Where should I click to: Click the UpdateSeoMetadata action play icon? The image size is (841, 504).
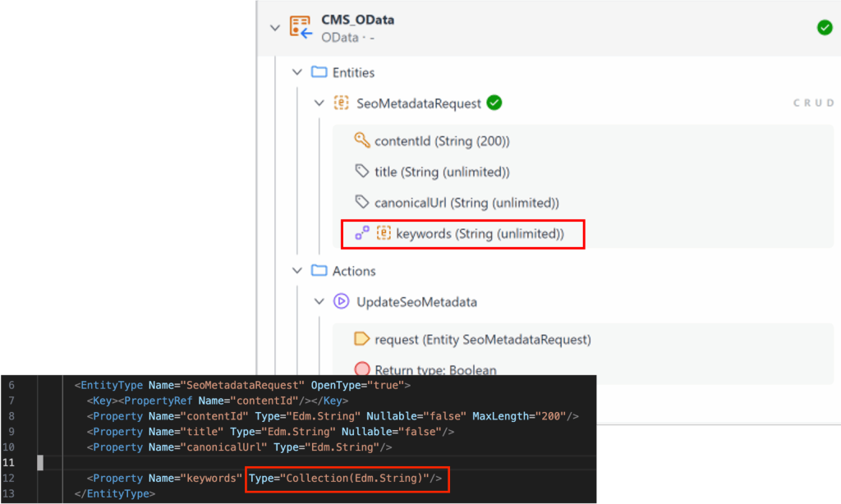341,302
